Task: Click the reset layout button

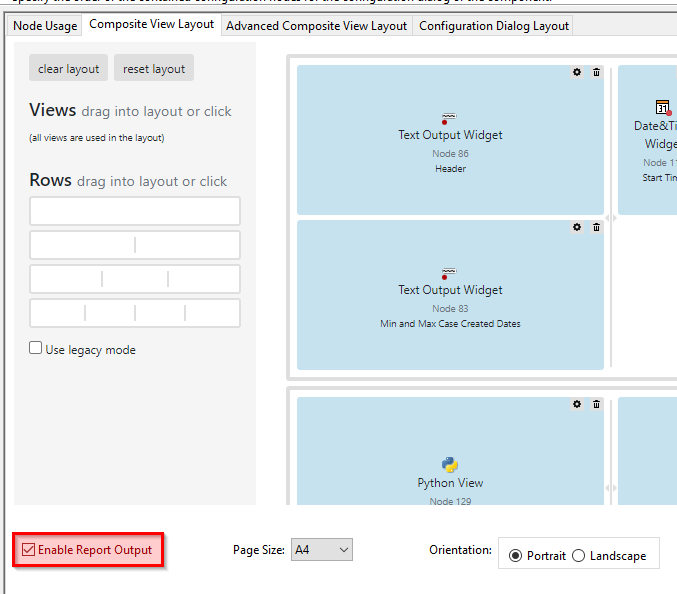Action: click(154, 68)
